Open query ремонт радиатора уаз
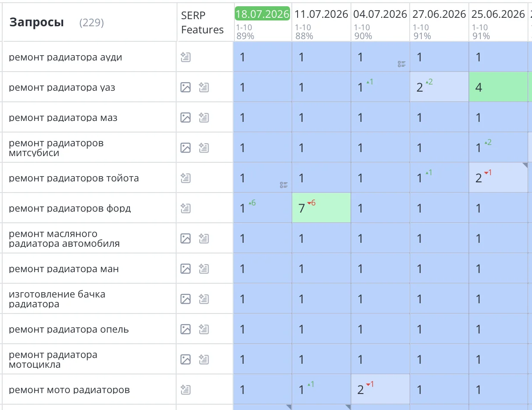Image resolution: width=532 pixels, height=410 pixels. pyautogui.click(x=62, y=88)
